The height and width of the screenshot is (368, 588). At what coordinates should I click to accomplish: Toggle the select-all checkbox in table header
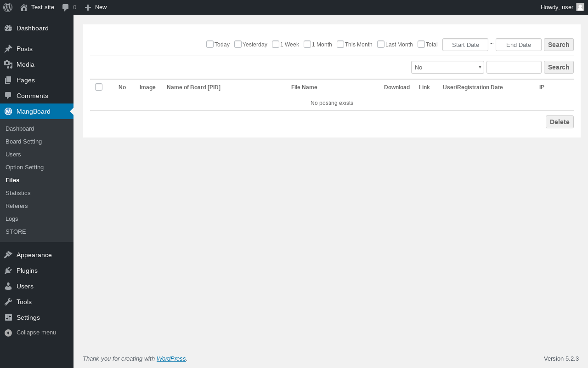tap(99, 87)
